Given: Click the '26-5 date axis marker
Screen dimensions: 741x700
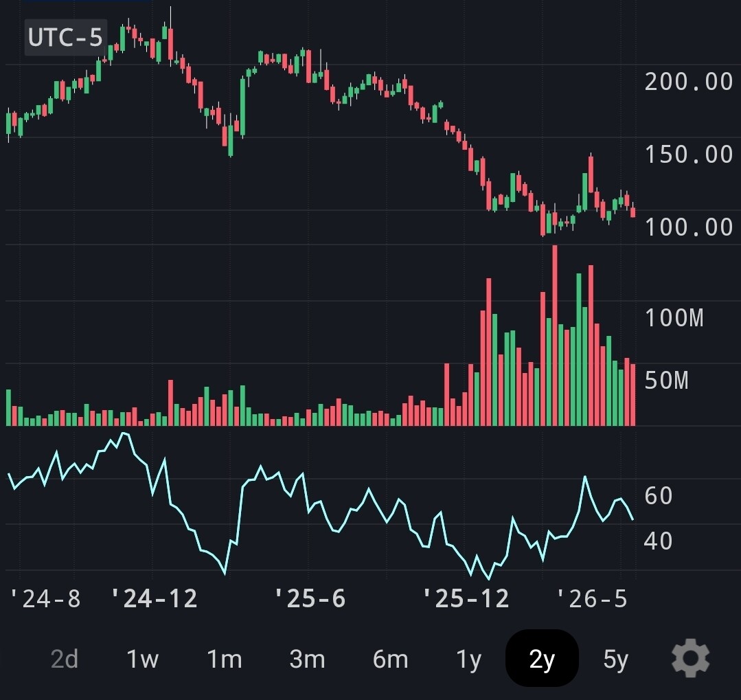Looking at the screenshot, I should coord(592,599).
